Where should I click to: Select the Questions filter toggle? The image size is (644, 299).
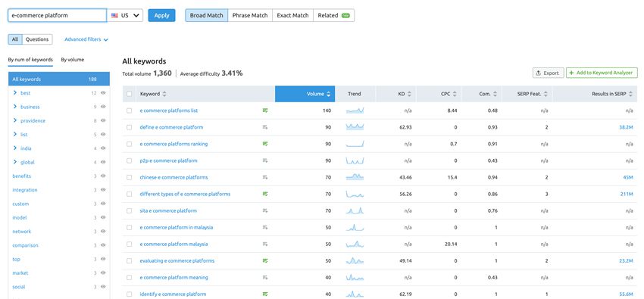pos(37,39)
